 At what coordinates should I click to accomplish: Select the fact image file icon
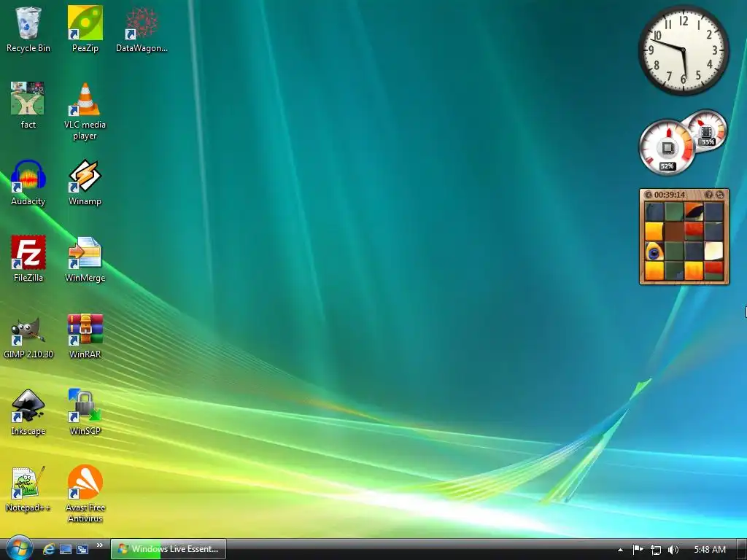click(28, 106)
